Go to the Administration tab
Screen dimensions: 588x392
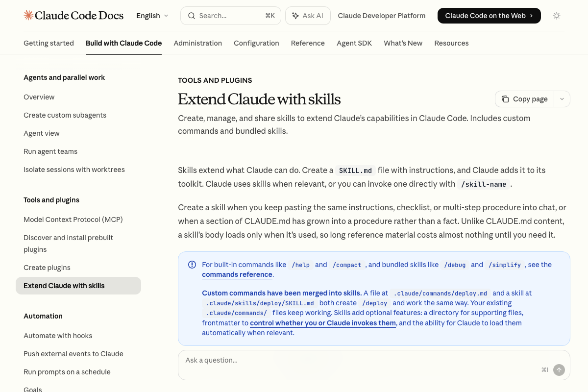pos(197,43)
